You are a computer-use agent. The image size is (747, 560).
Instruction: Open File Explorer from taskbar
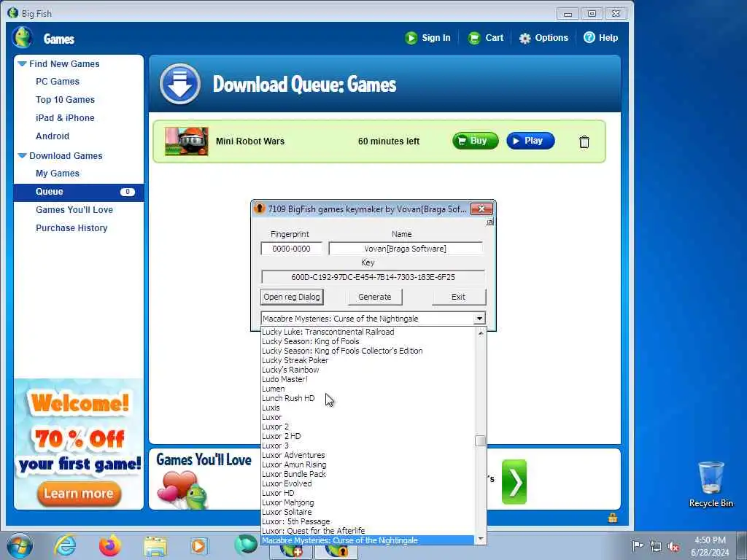(155, 546)
